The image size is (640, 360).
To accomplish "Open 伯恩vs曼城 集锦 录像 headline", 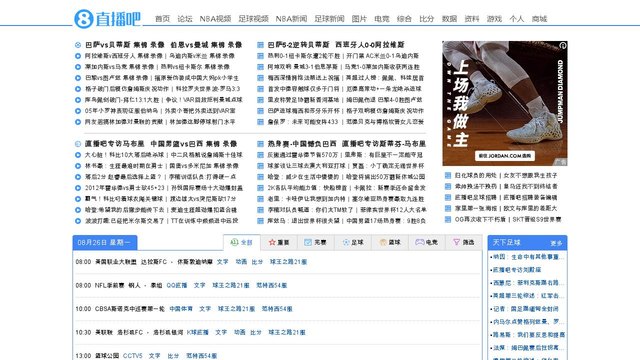I will [x=207, y=45].
